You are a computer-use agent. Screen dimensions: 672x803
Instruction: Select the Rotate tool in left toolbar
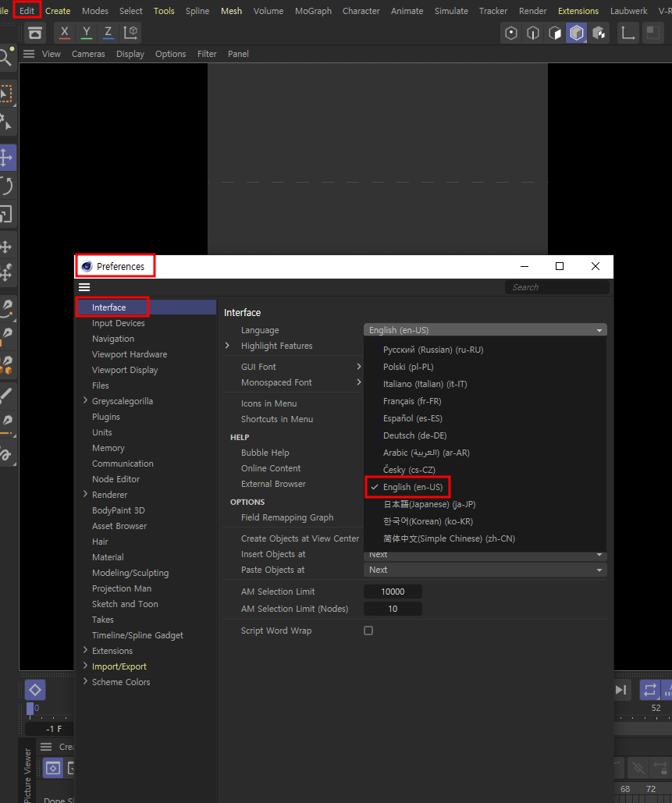[6, 186]
